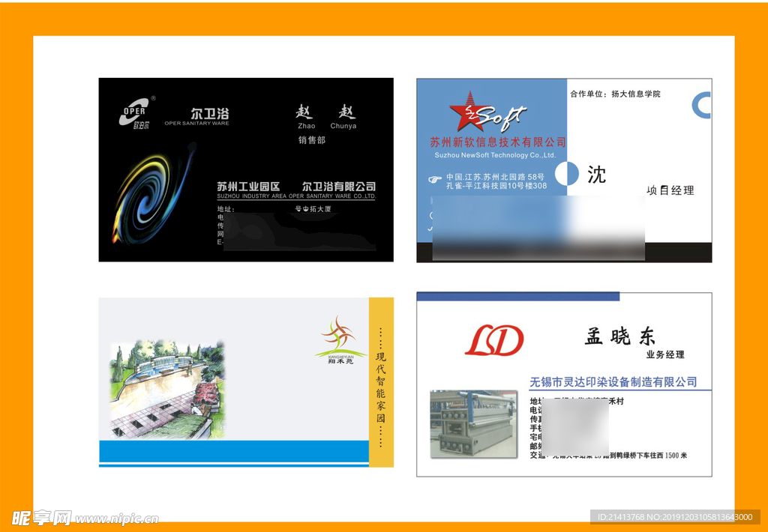Screen dimensions: 768x532
Task: Click the blue ring icon on the NewSoft card
Action: (x=702, y=105)
